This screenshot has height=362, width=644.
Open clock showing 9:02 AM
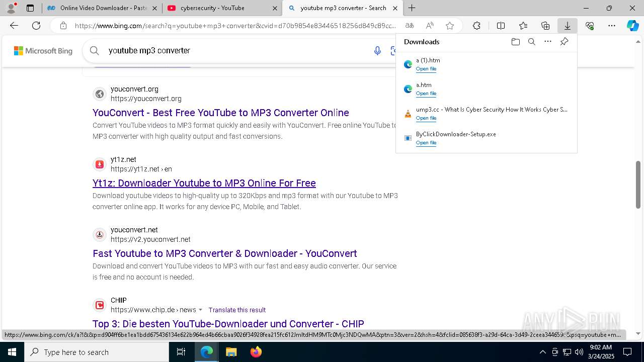(601, 352)
